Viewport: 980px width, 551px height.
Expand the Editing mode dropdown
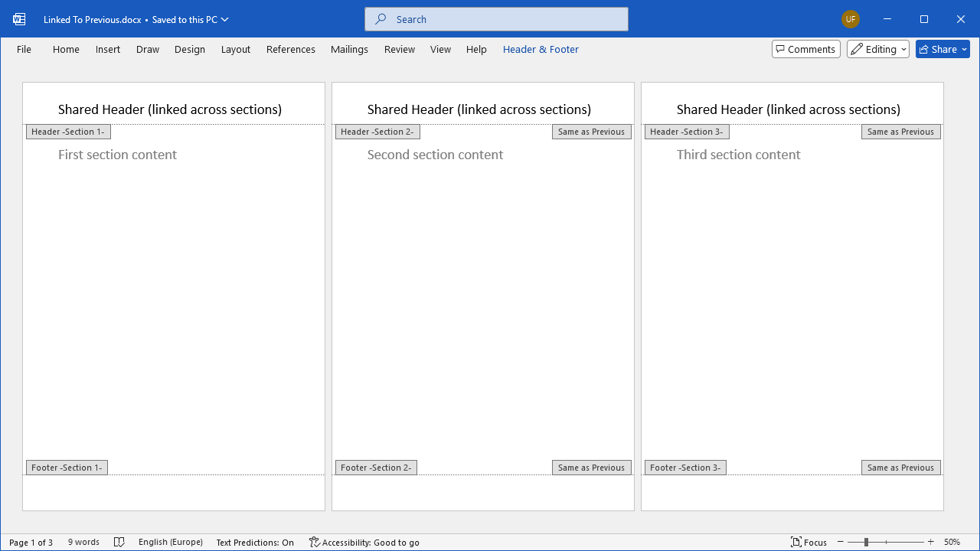[878, 49]
